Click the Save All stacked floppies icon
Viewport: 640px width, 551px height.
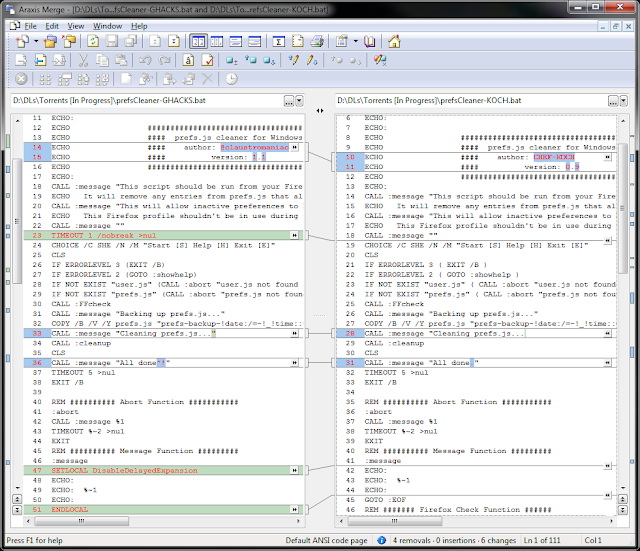click(x=131, y=41)
